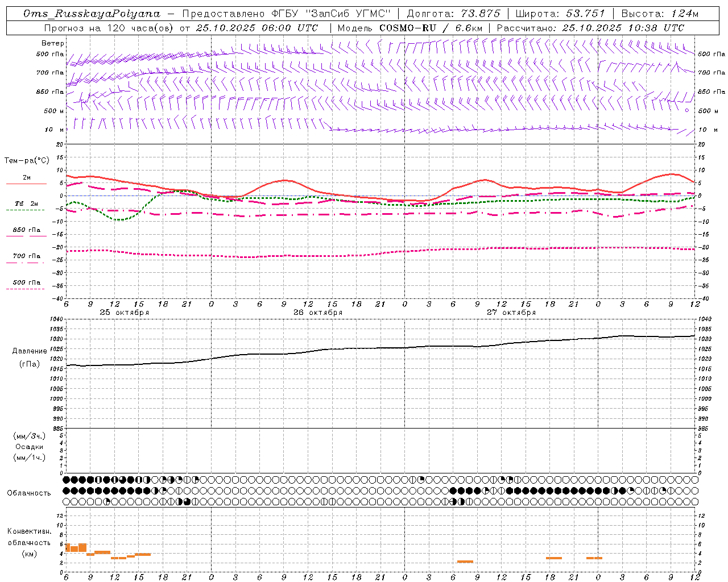
Task: Click the Облачность cloud cover label
Action: click(29, 493)
